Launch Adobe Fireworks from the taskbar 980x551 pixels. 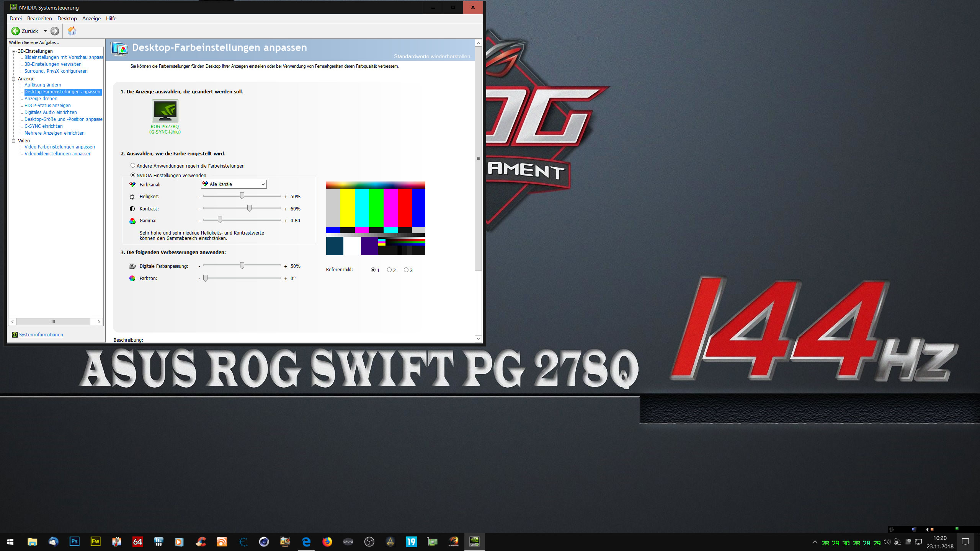click(x=95, y=542)
